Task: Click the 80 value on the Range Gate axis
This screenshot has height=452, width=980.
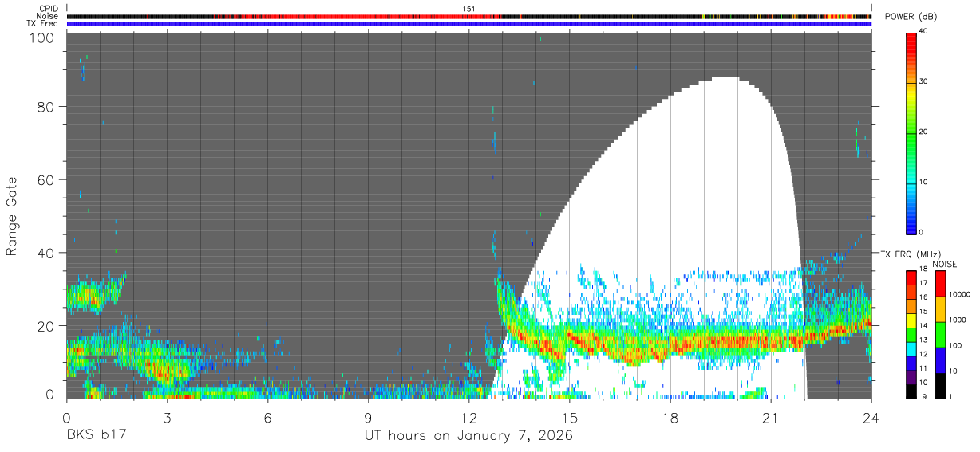Action: (x=45, y=107)
